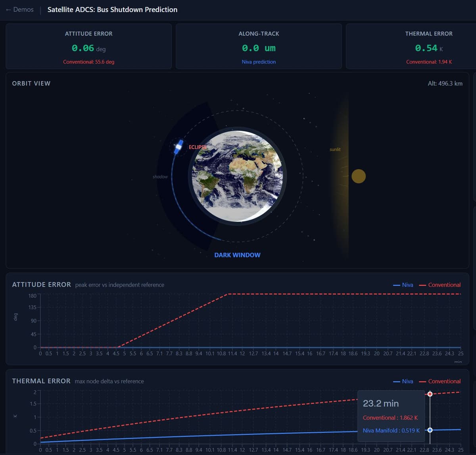Toggle Niva series in Thermal Error legend
Image resolution: width=476 pixels, height=455 pixels.
(403, 381)
